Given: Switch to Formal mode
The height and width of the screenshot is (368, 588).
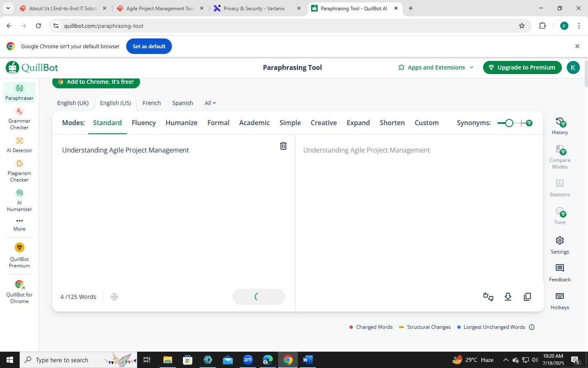Looking at the screenshot, I should coord(218,123).
